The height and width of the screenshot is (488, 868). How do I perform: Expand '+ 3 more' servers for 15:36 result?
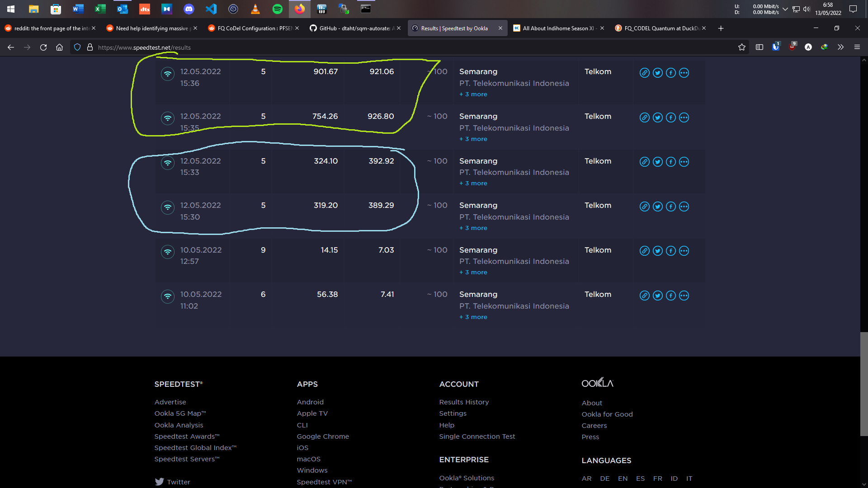473,94
